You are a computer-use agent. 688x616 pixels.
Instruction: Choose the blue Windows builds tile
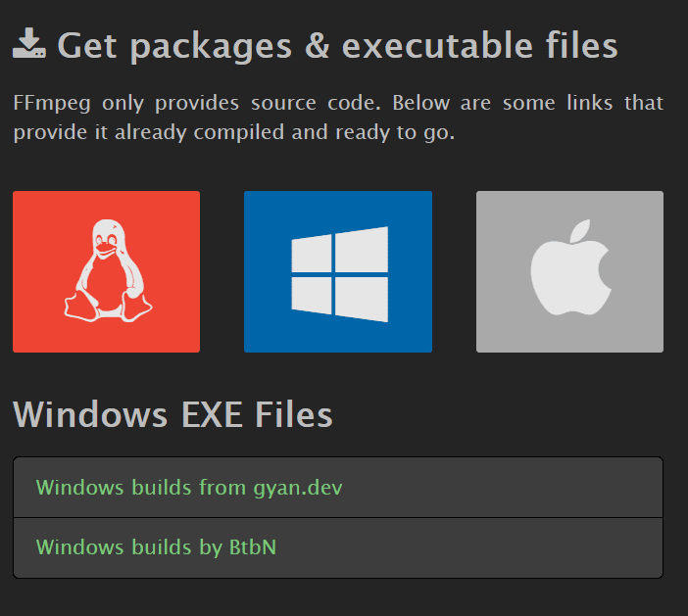pyautogui.click(x=338, y=271)
